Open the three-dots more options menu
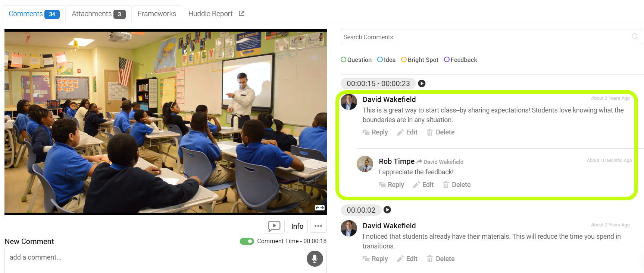This screenshot has width=644, height=273. pyautogui.click(x=318, y=226)
